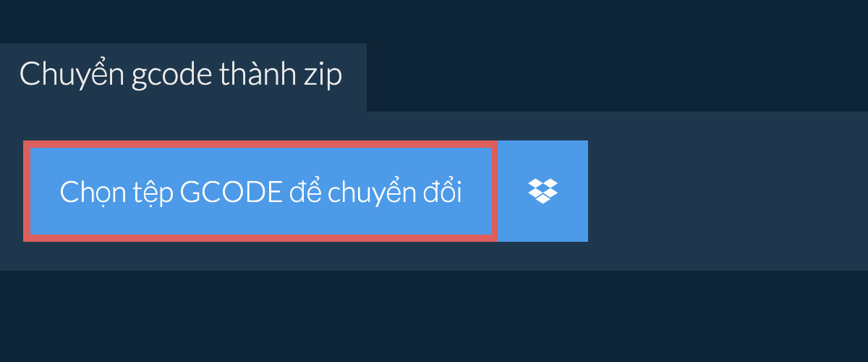
Task: Click the "Chuyển gcode thành zip" heading
Action: (x=181, y=75)
